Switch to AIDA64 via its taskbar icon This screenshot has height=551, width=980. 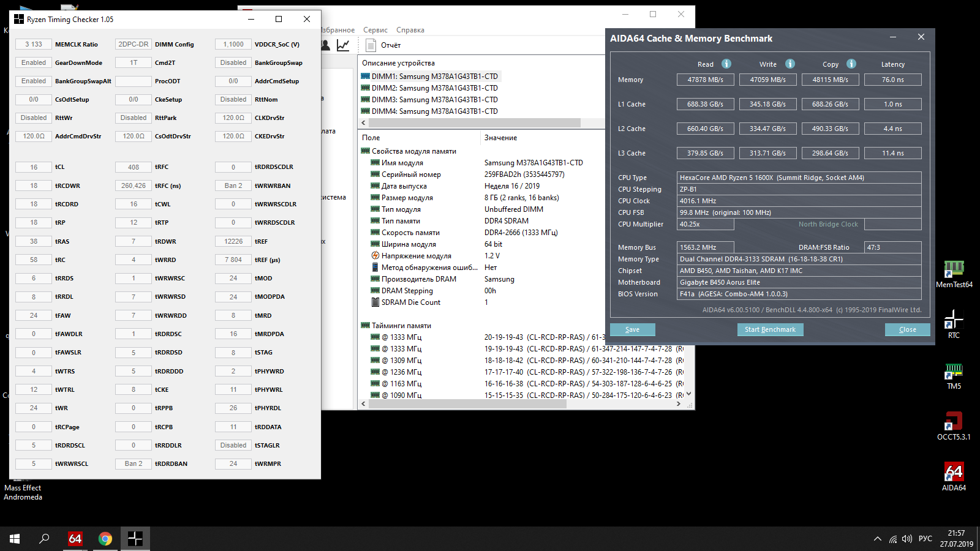75,539
